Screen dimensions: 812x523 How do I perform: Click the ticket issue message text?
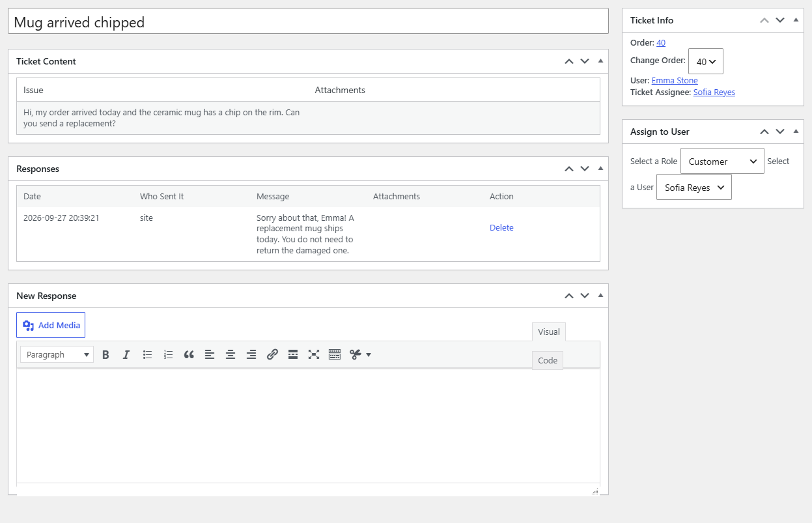[x=161, y=117]
